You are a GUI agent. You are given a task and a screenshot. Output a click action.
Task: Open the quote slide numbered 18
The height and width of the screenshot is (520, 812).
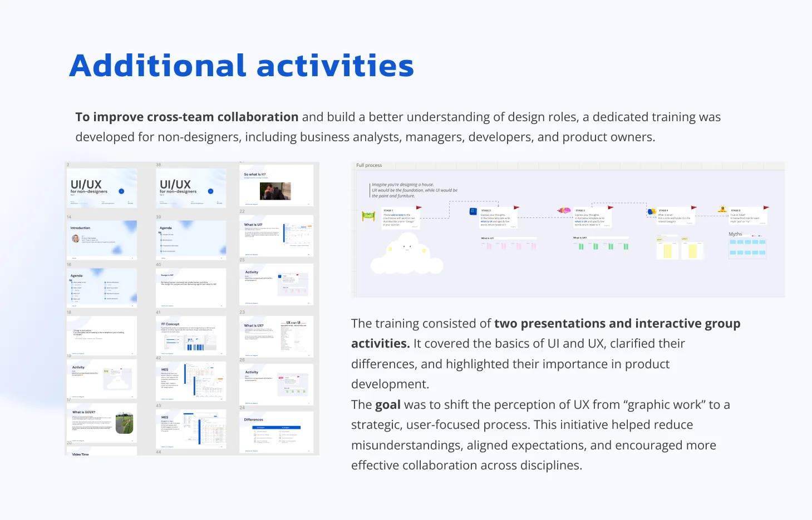(102, 335)
